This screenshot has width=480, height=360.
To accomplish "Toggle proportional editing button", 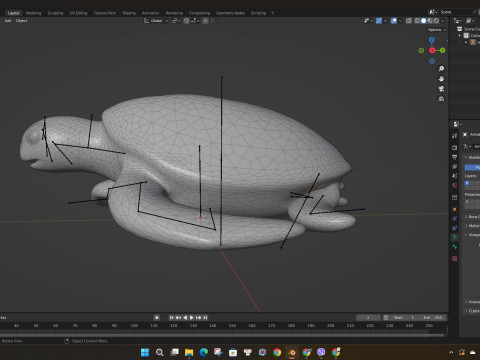I will [x=205, y=21].
